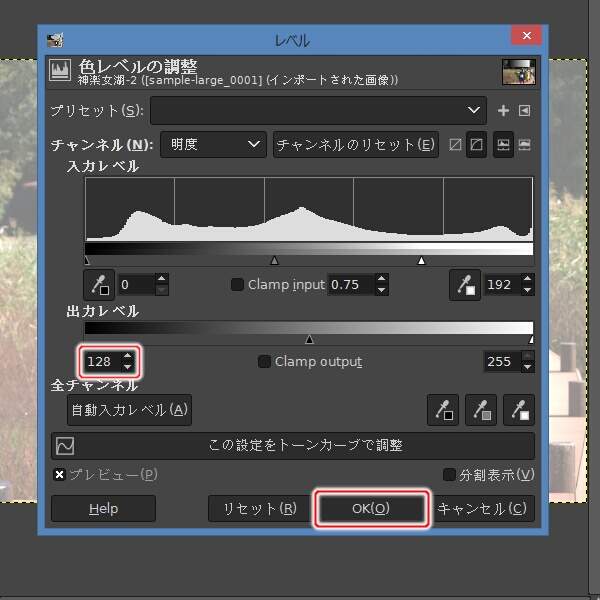Pick gray point for all channels
Screen dimensions: 600x600
point(481,410)
